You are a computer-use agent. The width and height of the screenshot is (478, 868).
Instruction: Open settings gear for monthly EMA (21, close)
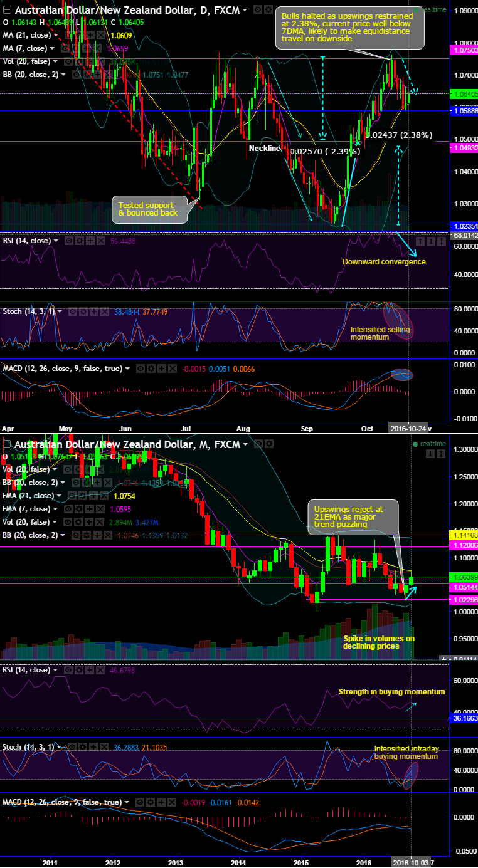tap(82, 496)
